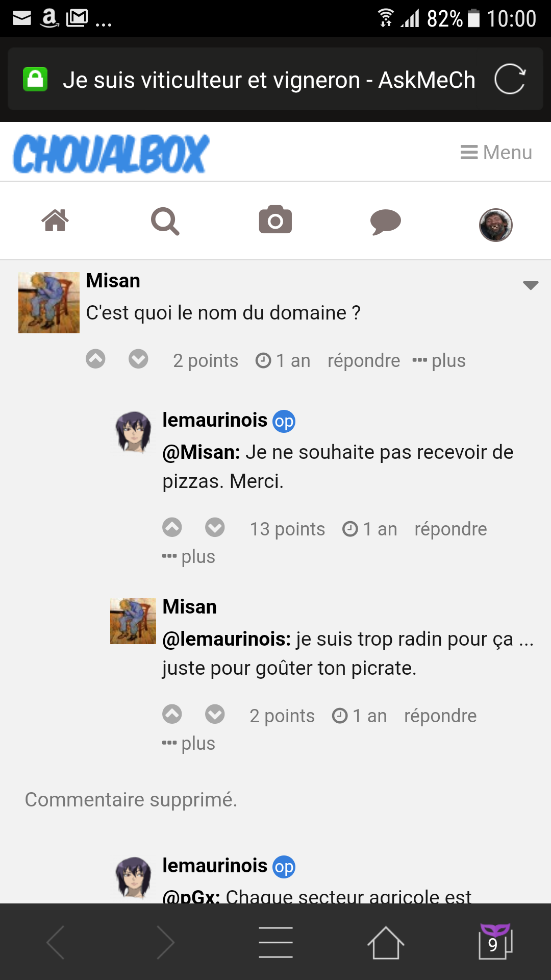Upvote Misan's domain name comment

(x=95, y=359)
